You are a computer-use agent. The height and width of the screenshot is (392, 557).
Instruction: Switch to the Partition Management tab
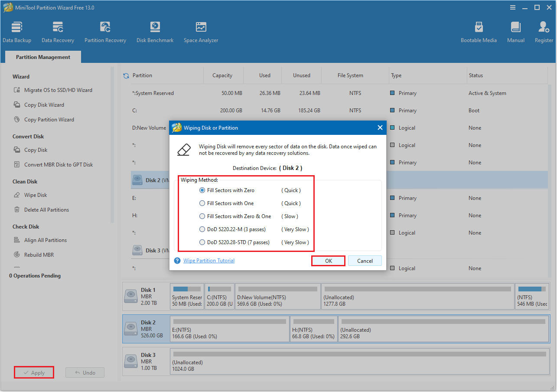click(42, 57)
